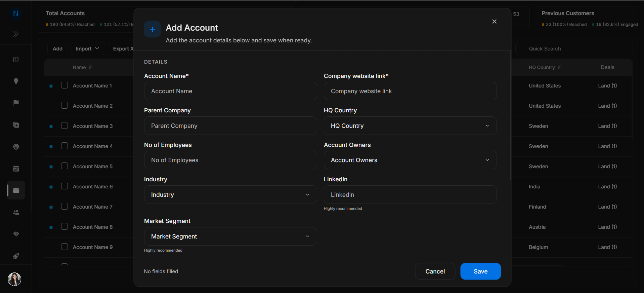644x293 pixels.
Task: Open the Account Owners dropdown
Action: pos(410,160)
